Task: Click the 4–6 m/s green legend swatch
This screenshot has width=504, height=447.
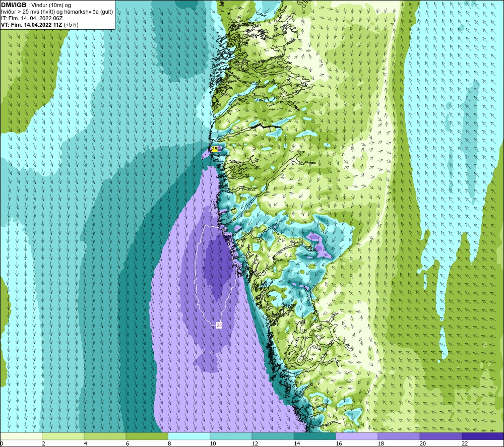Action: (x=105, y=436)
